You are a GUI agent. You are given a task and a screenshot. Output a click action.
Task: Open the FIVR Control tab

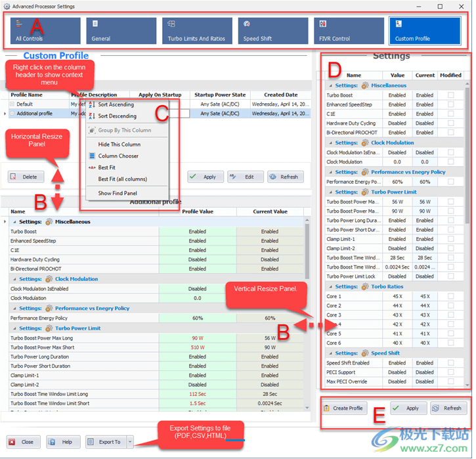click(349, 31)
